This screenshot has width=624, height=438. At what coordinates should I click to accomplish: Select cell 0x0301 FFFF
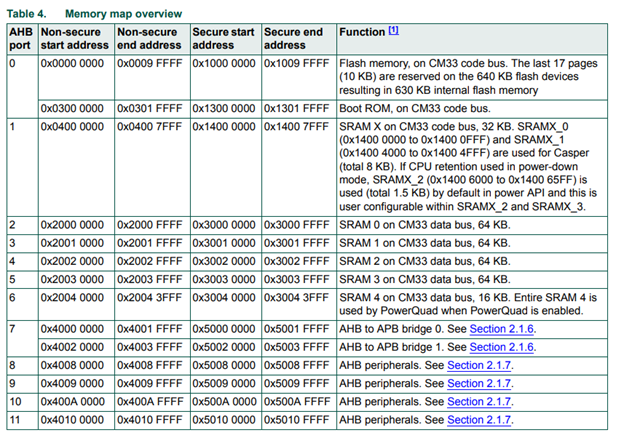click(150, 108)
